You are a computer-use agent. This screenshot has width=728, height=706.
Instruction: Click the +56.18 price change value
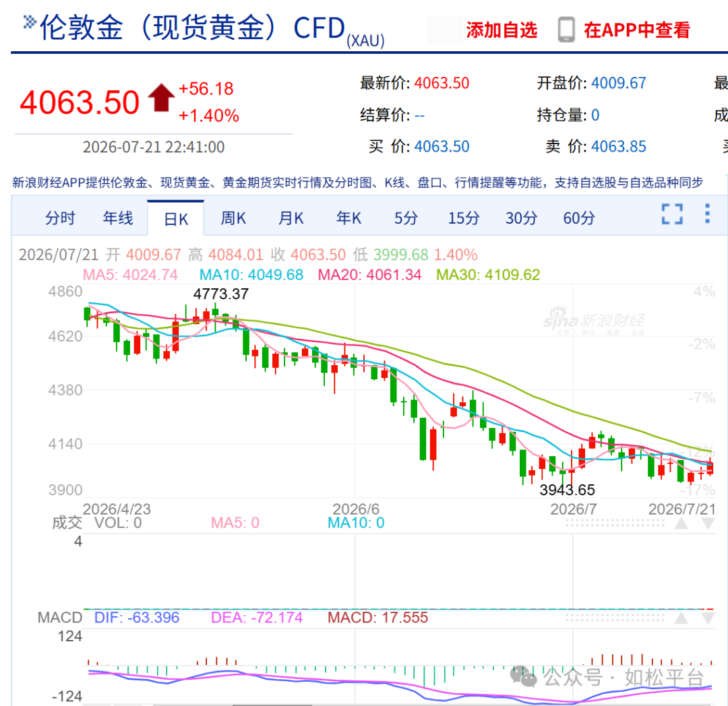click(x=206, y=89)
